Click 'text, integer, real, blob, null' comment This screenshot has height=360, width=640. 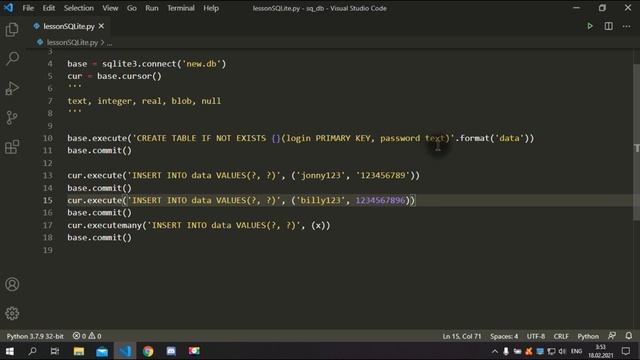tap(144, 101)
